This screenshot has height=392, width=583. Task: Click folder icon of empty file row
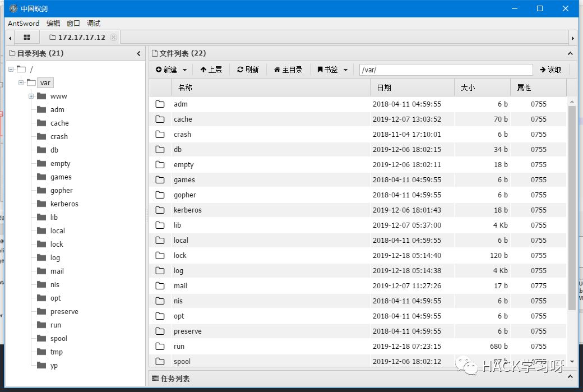[x=160, y=165]
